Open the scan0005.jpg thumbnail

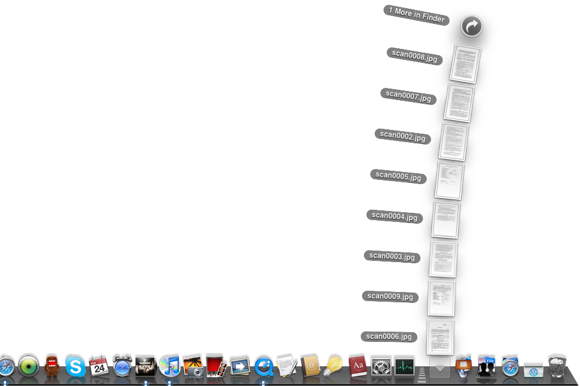click(449, 181)
